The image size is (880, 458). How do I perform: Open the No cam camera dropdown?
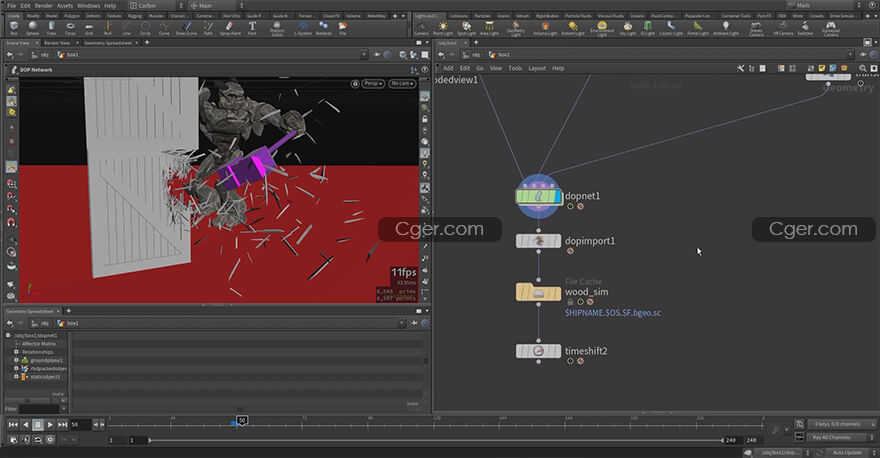coord(401,84)
